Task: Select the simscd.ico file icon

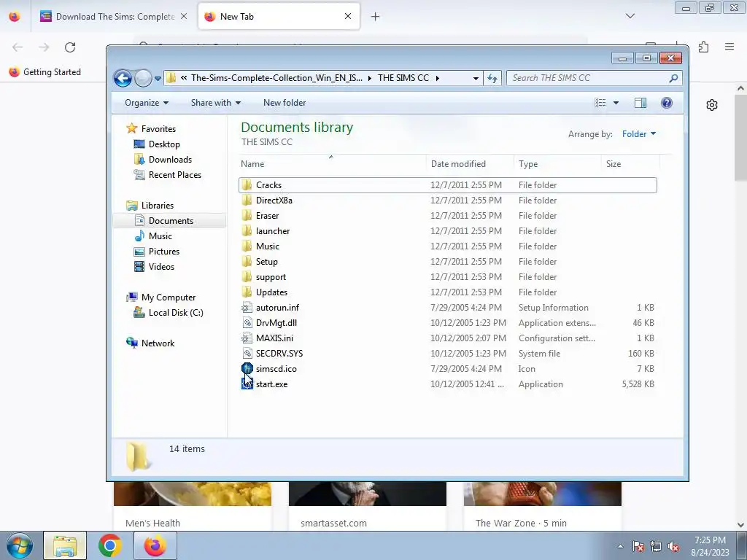Action: [247, 368]
